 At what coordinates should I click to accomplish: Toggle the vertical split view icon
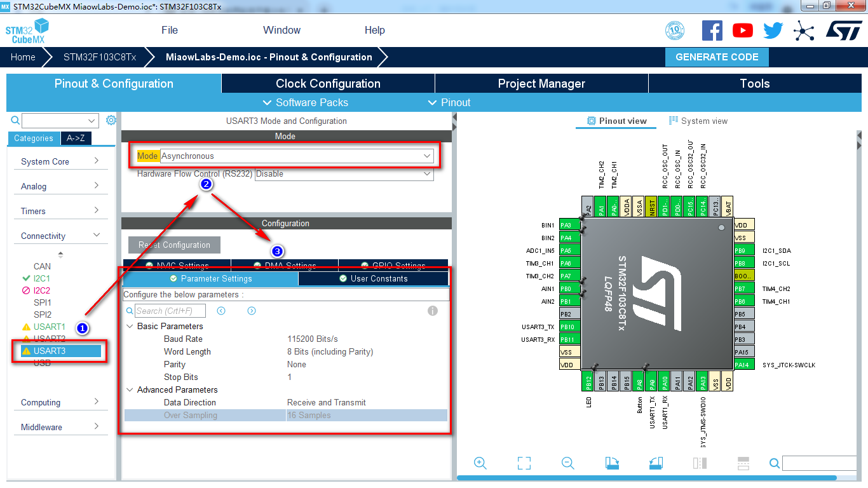tap(700, 463)
